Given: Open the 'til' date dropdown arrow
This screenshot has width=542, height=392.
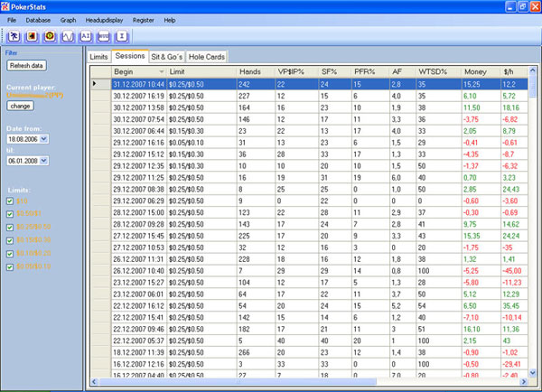Looking at the screenshot, I should click(x=43, y=161).
